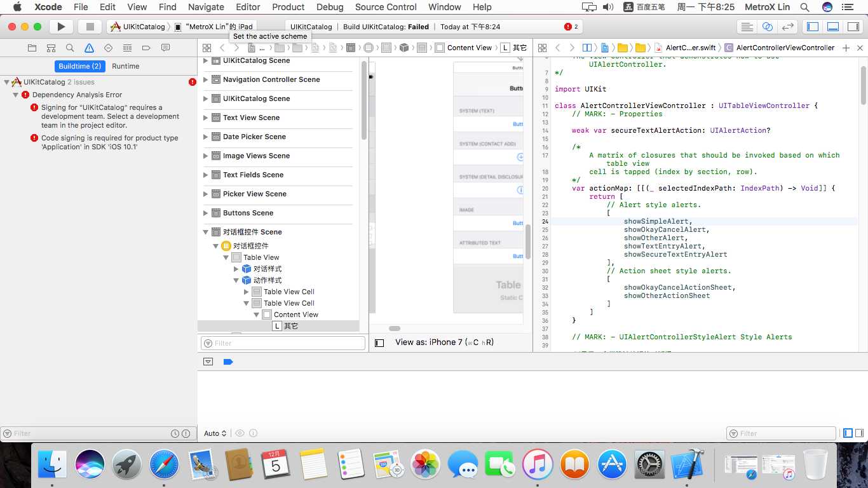Image resolution: width=868 pixels, height=488 pixels.
Task: Open the Debug menu
Action: tap(330, 7)
